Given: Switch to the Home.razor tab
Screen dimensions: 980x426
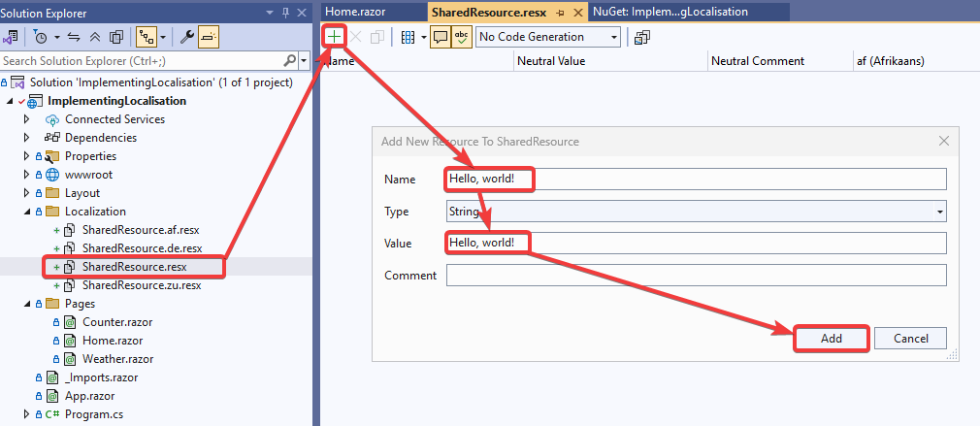Looking at the screenshot, I should coord(354,12).
